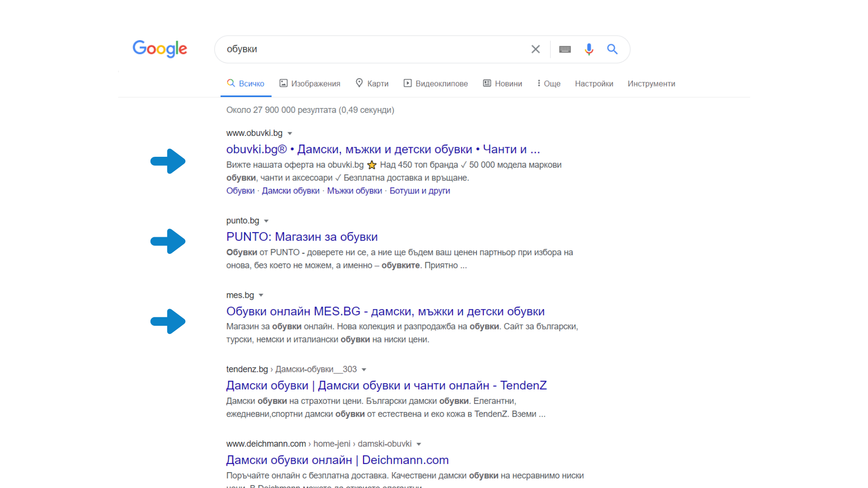Select the Всичко tab

(246, 84)
